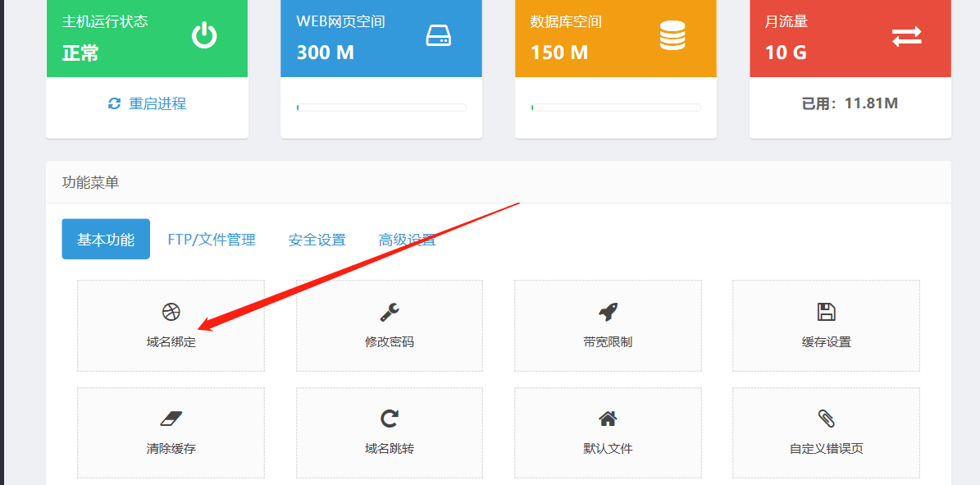
Task: Click the refresh icon beside 重启进程
Action: tap(114, 104)
